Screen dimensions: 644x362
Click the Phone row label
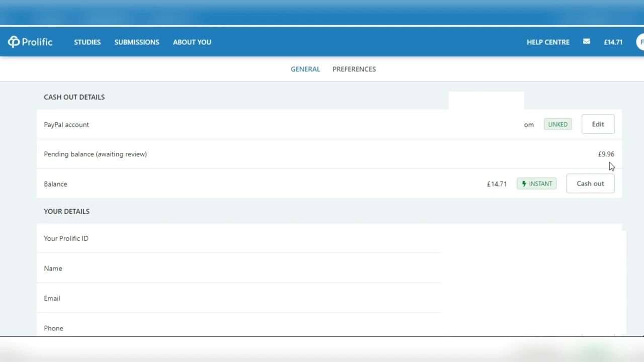pos(53,328)
